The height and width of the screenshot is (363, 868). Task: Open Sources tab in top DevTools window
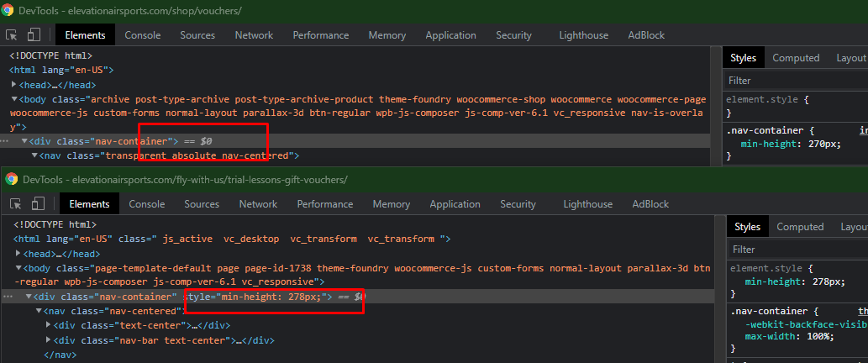tap(197, 34)
